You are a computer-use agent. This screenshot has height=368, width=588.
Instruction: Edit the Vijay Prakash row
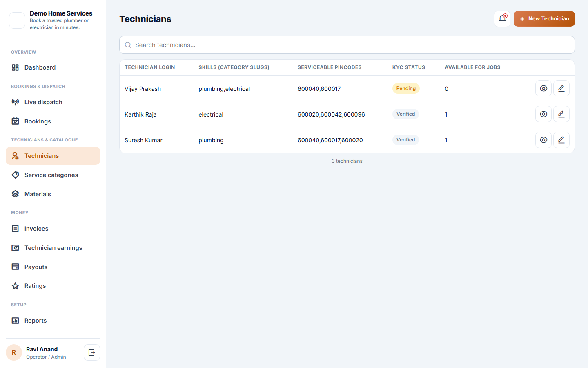[x=561, y=88]
